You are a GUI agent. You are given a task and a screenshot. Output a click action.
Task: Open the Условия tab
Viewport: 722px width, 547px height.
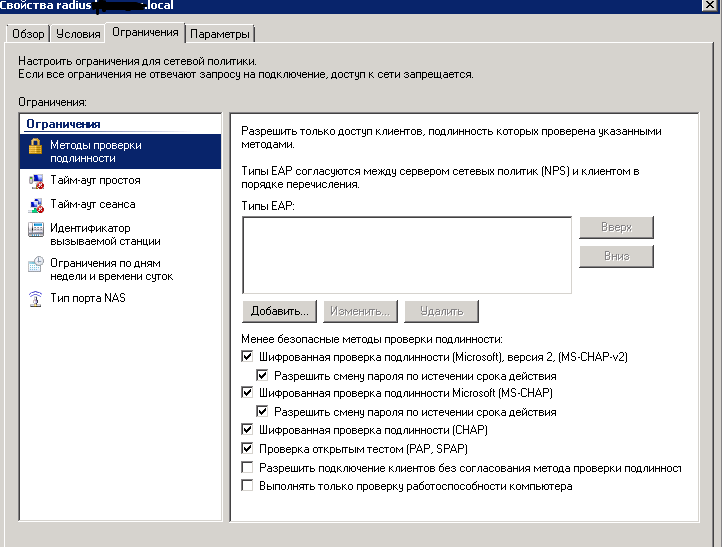(x=78, y=34)
